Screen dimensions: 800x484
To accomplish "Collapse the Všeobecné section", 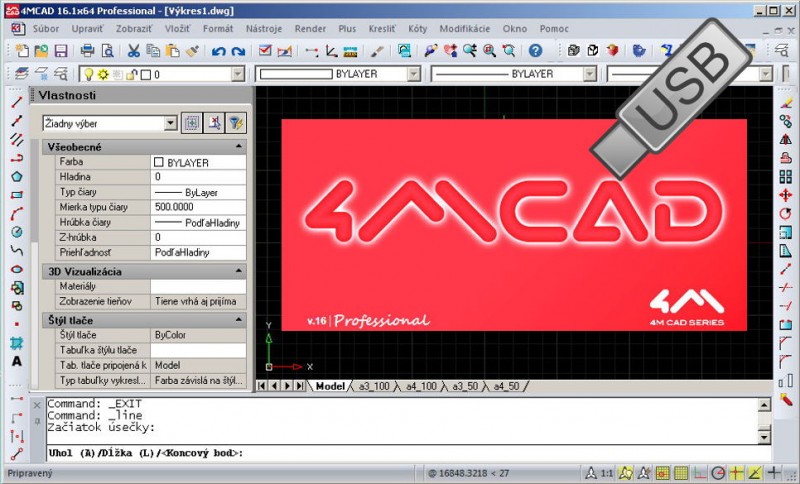I will 239,146.
